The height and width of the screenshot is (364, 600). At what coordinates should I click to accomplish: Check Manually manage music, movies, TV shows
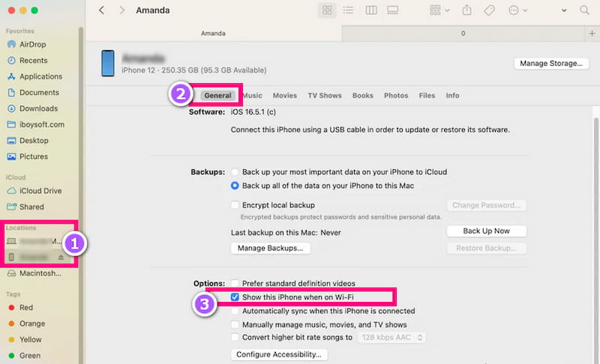(x=235, y=324)
